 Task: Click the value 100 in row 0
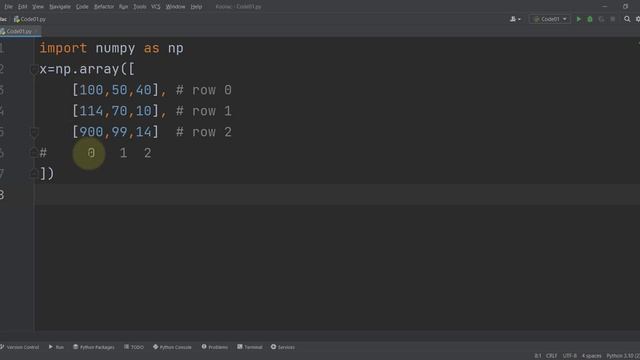pos(91,90)
